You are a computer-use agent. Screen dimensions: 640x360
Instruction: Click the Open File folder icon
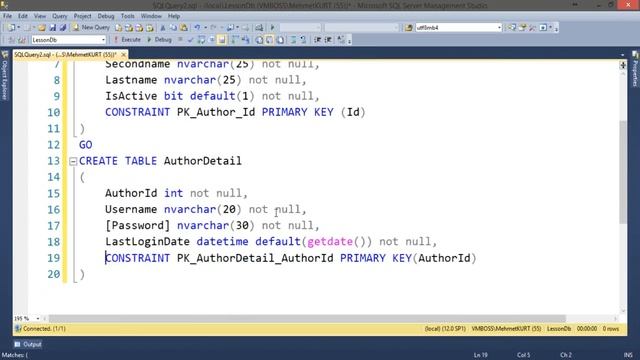pyautogui.click(x=42, y=28)
